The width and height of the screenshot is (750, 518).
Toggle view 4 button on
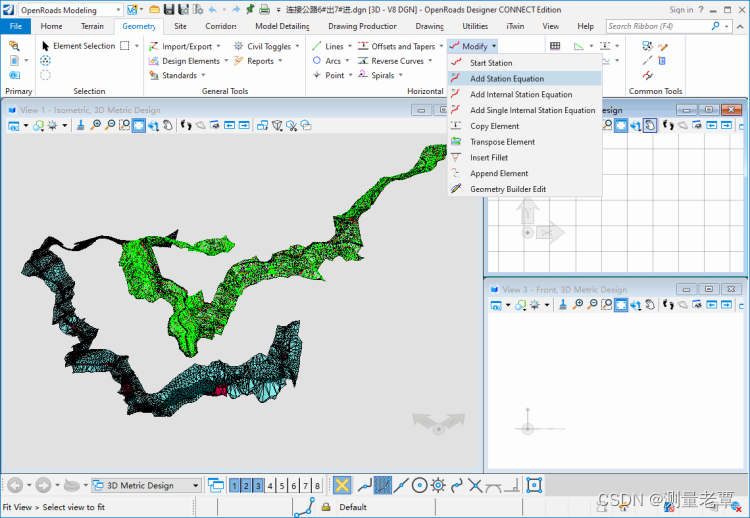pos(270,486)
